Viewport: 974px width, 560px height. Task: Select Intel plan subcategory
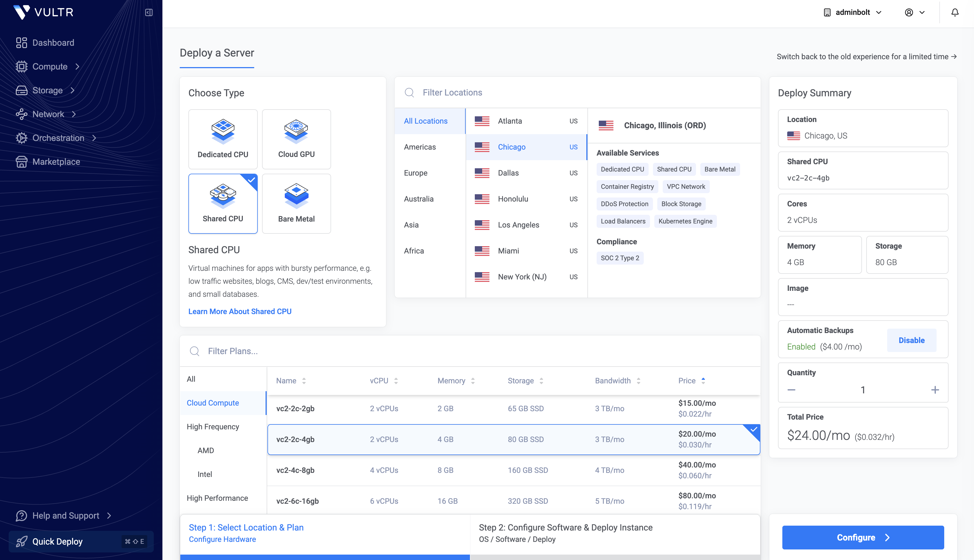(223, 475)
